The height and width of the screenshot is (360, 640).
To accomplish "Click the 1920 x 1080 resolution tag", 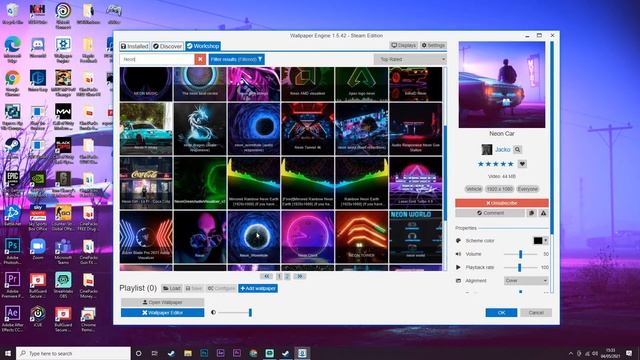I will coord(500,189).
